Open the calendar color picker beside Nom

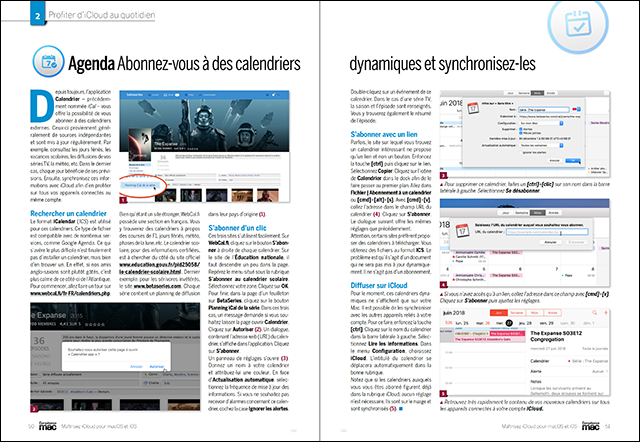[576, 109]
